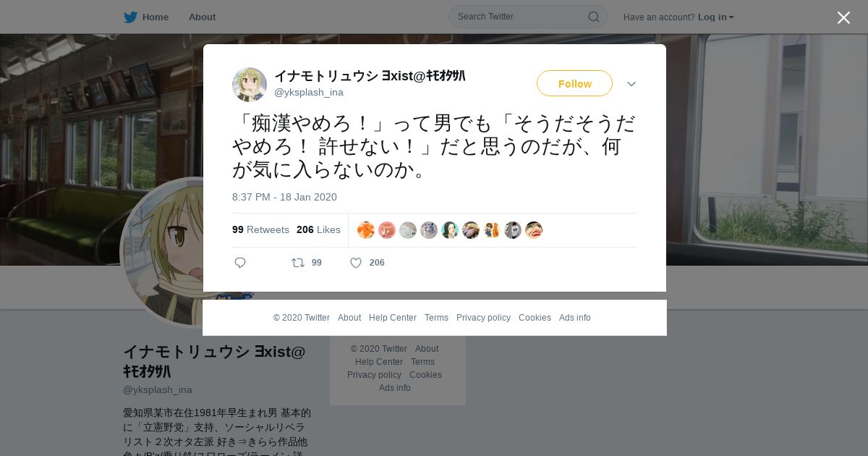The height and width of the screenshot is (456, 868).
Task: Go to Home in navigation bar
Action: (x=156, y=17)
